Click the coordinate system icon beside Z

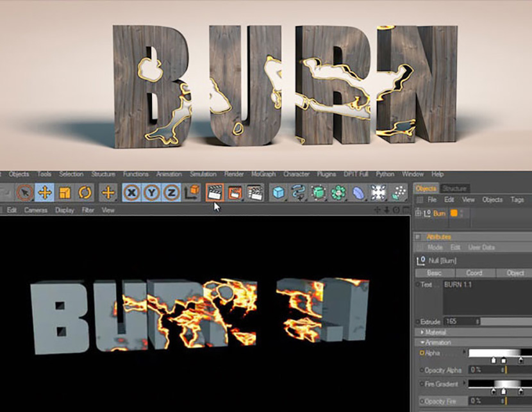(192, 193)
